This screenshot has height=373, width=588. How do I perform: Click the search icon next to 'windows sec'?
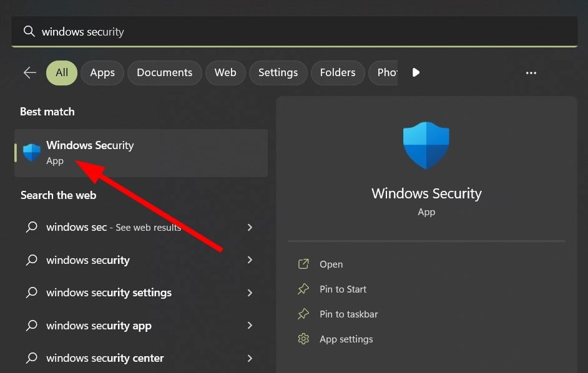[x=32, y=227]
